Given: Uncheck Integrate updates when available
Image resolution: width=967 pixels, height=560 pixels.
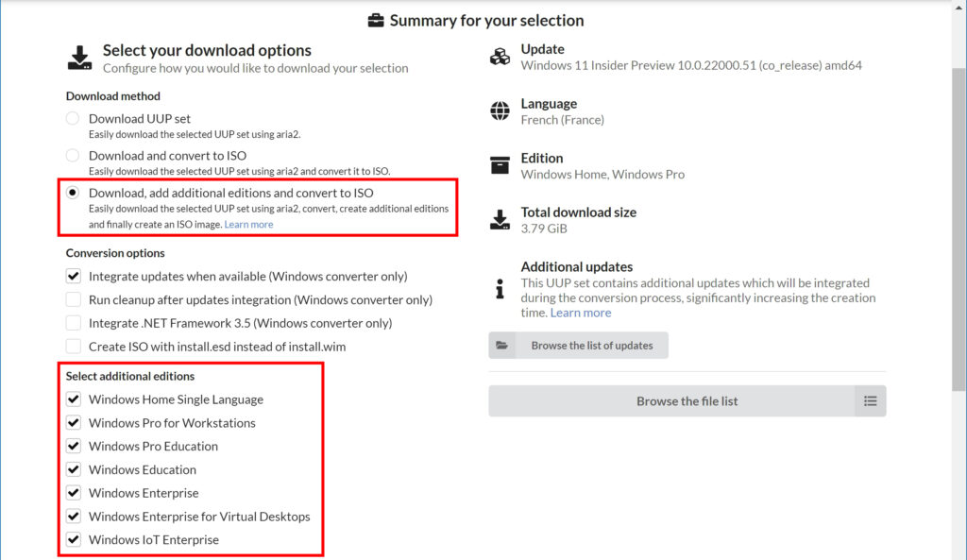Looking at the screenshot, I should pos(74,277).
